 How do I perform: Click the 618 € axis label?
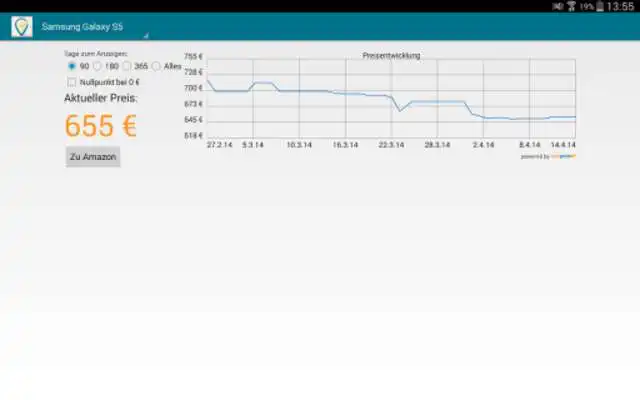[193, 135]
